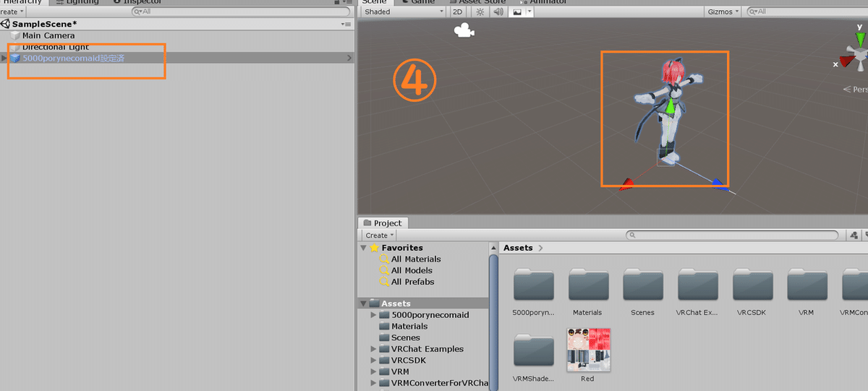Screen dimensions: 868x391
Task: Click the Search by Type icon in Project
Action: pyautogui.click(x=854, y=236)
